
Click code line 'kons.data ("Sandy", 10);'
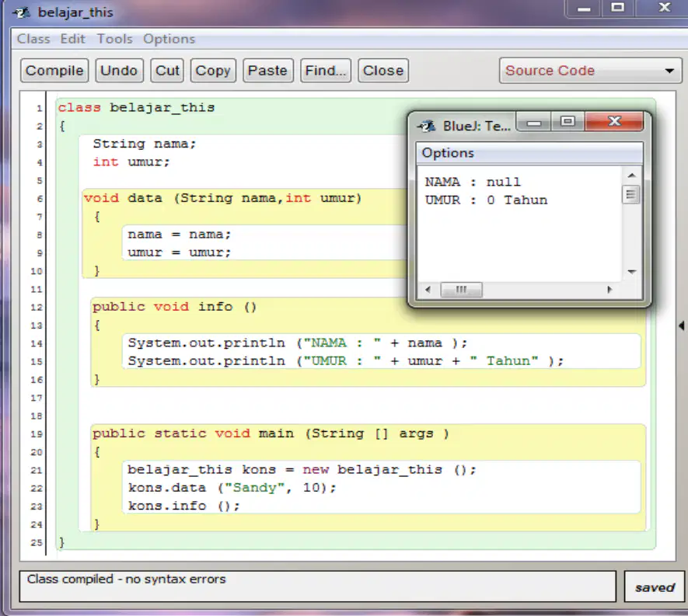tap(232, 488)
